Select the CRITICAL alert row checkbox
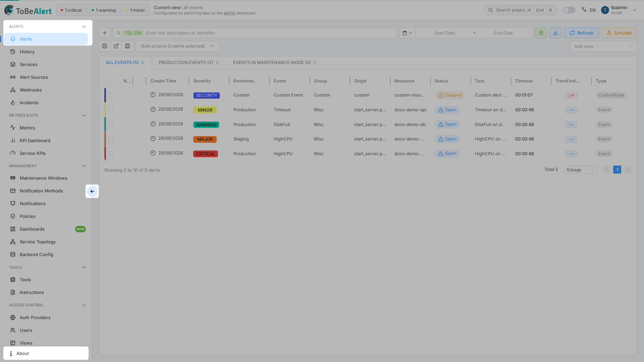 click(x=111, y=154)
